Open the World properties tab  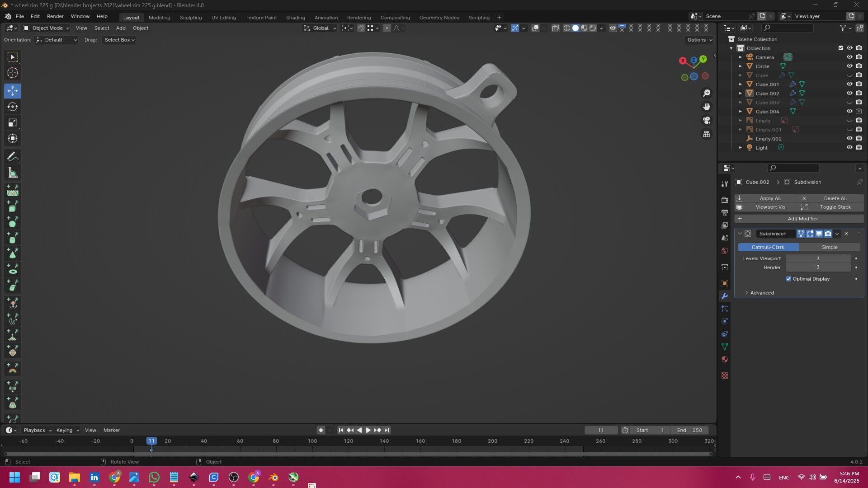tap(725, 251)
